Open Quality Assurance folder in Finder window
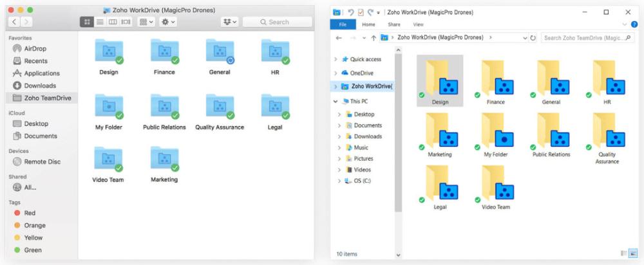Screen dimensions: 644x265 pyautogui.click(x=220, y=107)
